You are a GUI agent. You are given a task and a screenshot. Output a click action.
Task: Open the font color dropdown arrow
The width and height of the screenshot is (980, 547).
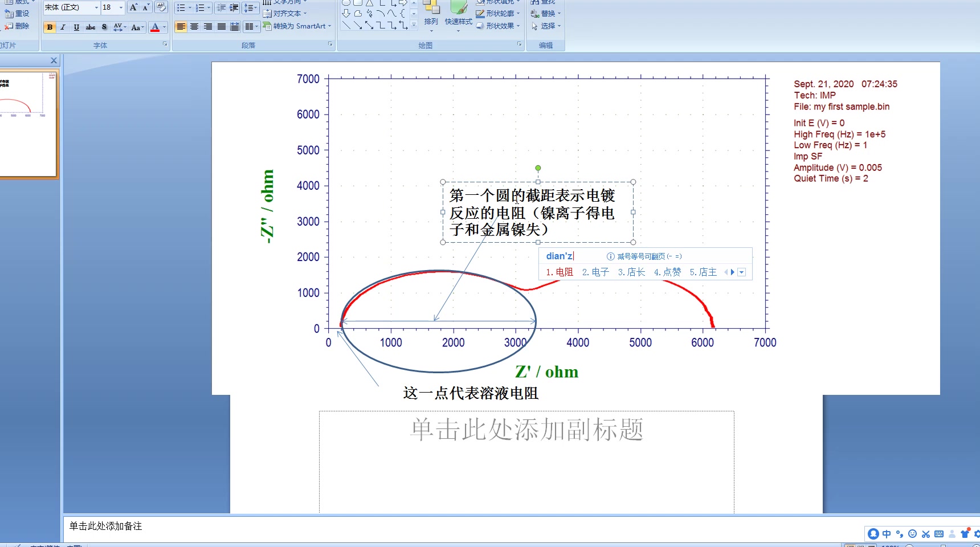(164, 27)
